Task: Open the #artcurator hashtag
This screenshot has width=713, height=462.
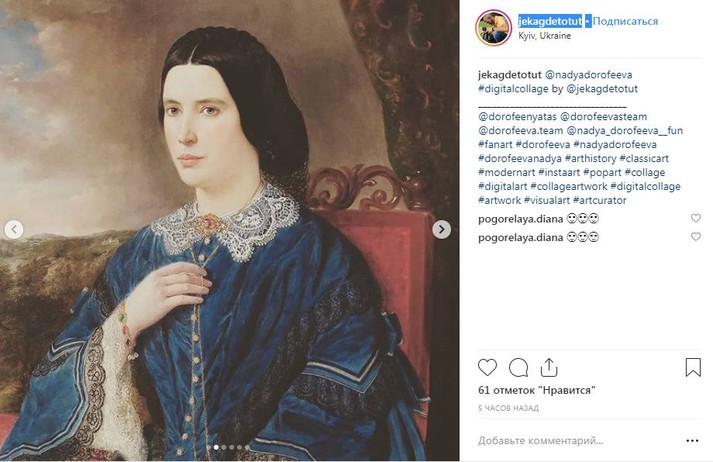Action: (x=599, y=200)
